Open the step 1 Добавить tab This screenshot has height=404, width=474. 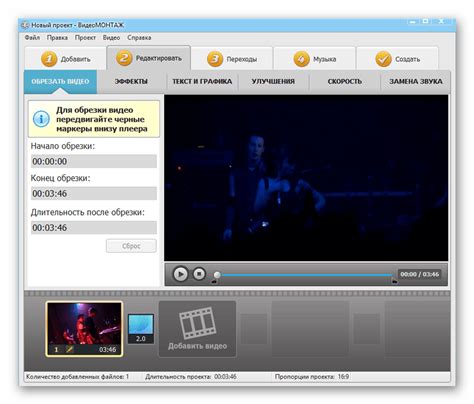click(x=66, y=59)
